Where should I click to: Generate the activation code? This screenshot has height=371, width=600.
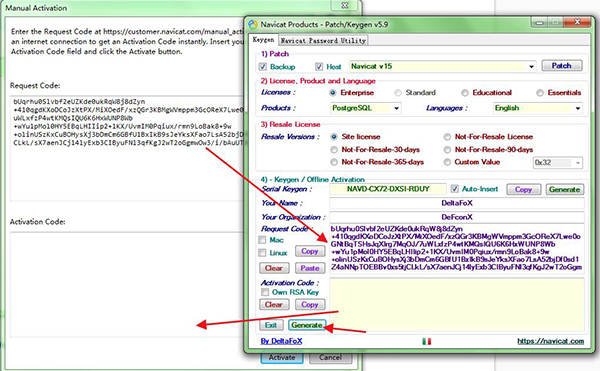click(307, 325)
